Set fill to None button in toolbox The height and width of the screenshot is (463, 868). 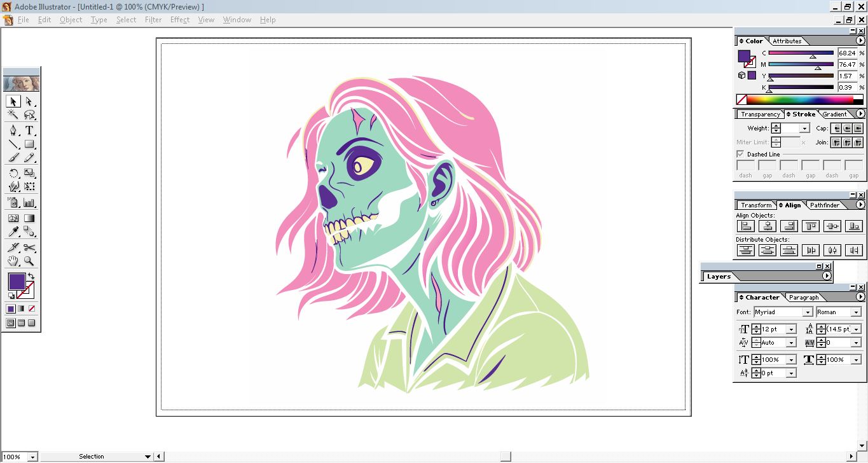point(32,308)
